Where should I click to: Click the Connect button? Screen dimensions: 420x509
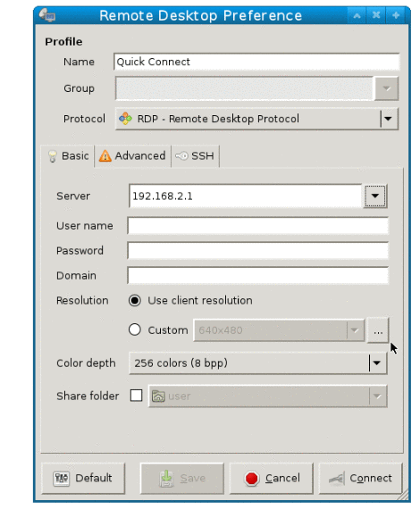point(360,478)
